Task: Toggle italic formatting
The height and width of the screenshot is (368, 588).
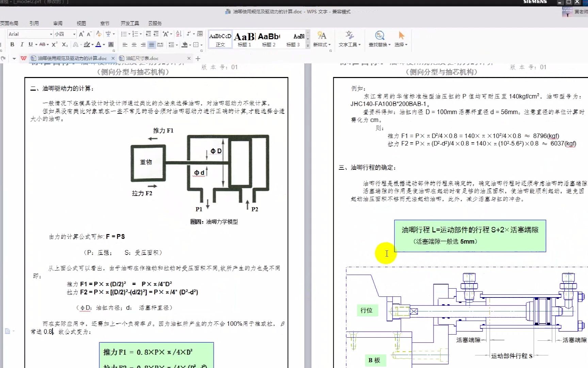Action: point(21,44)
